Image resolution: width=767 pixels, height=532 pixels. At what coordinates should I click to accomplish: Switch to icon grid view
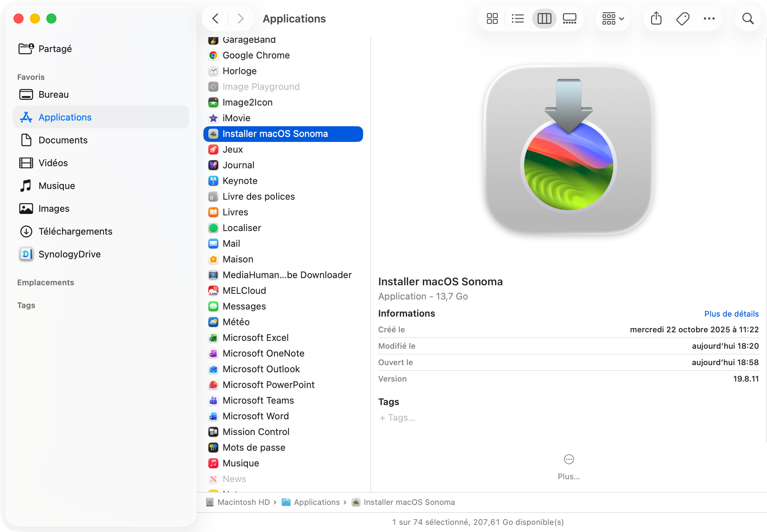pyautogui.click(x=492, y=19)
